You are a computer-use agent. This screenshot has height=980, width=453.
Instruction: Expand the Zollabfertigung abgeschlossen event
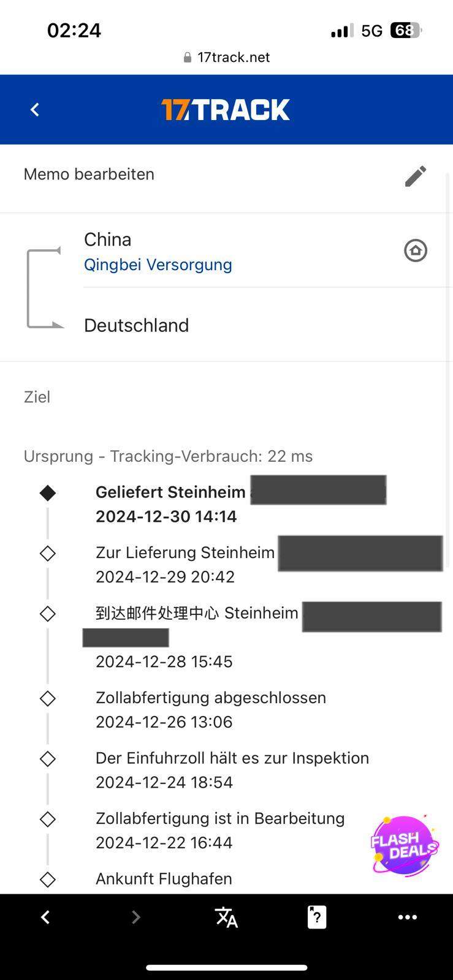click(47, 698)
